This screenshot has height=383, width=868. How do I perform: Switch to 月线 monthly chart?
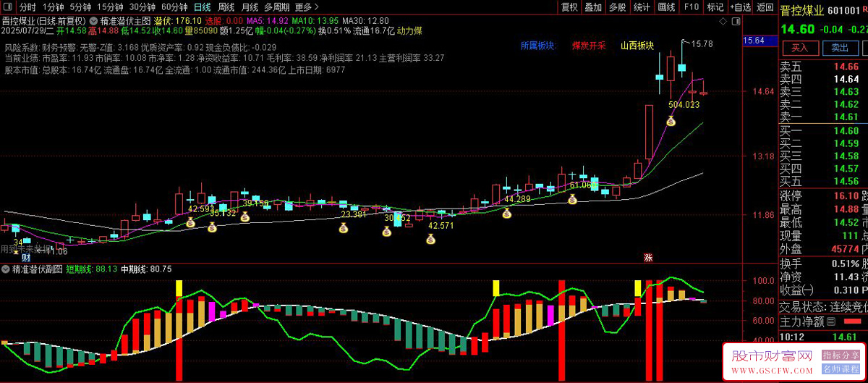click(x=250, y=7)
